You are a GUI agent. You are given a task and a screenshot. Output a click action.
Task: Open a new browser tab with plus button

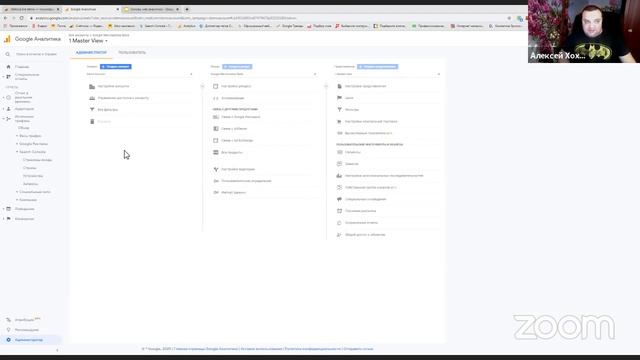[187, 9]
